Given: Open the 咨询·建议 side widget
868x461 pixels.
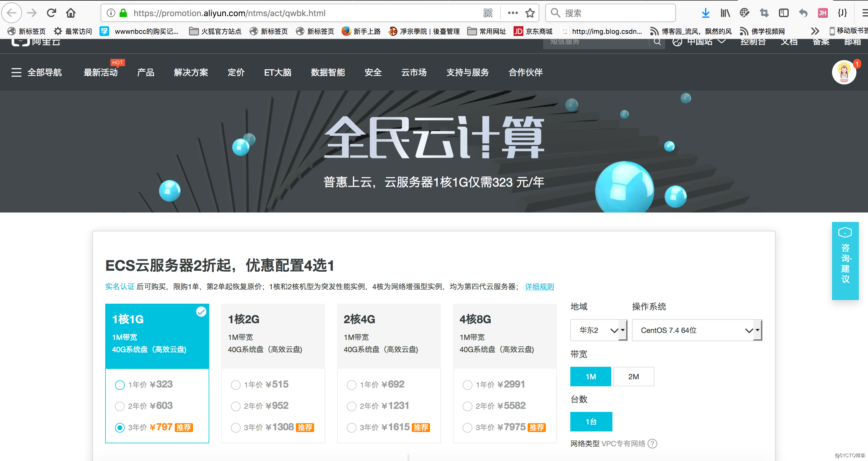Looking at the screenshot, I should point(845,261).
